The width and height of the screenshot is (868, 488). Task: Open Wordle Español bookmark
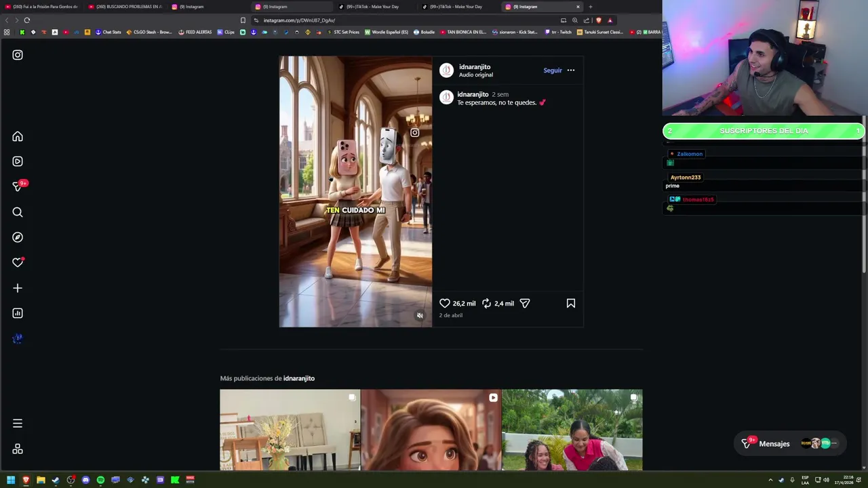point(387,32)
